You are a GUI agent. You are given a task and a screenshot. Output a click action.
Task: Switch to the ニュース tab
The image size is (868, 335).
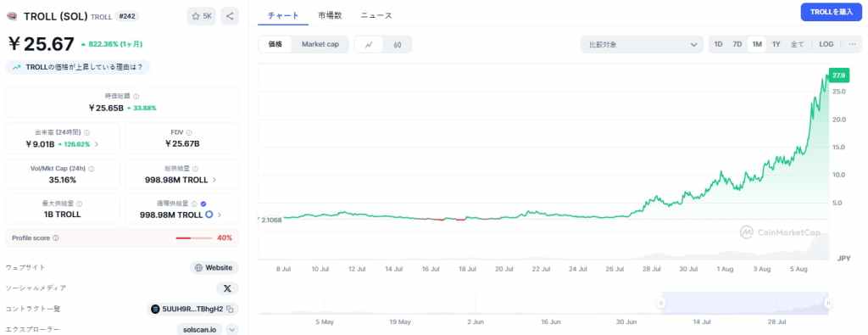(376, 15)
